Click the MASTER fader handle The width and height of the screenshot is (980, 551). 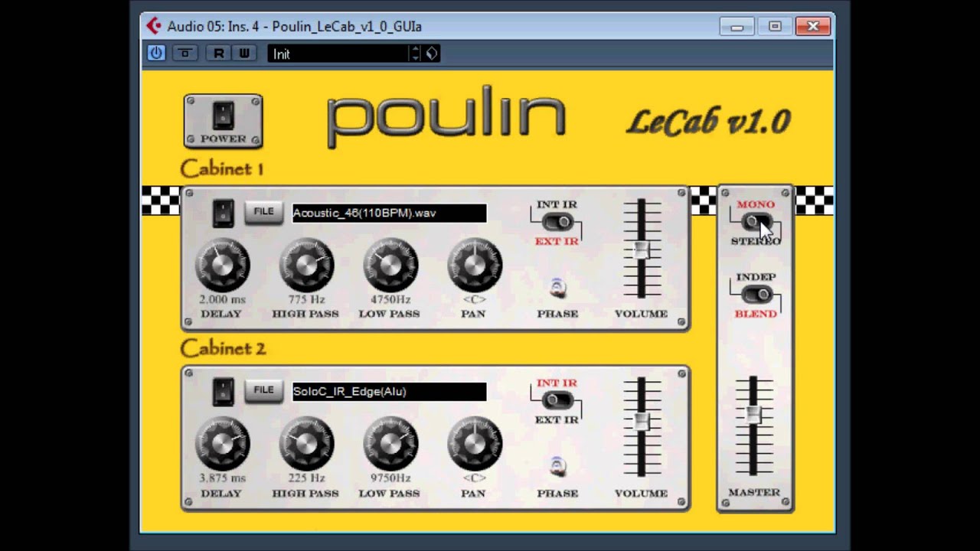[754, 414]
